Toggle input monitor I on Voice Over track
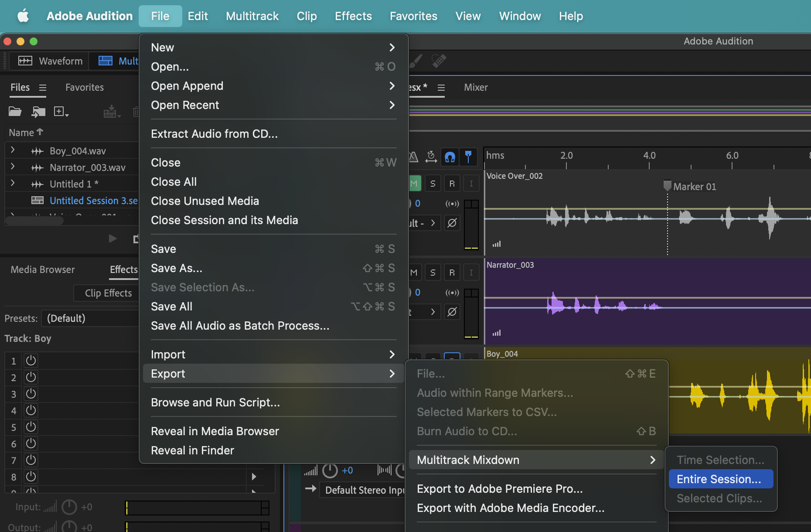This screenshot has height=532, width=811. coord(471,184)
